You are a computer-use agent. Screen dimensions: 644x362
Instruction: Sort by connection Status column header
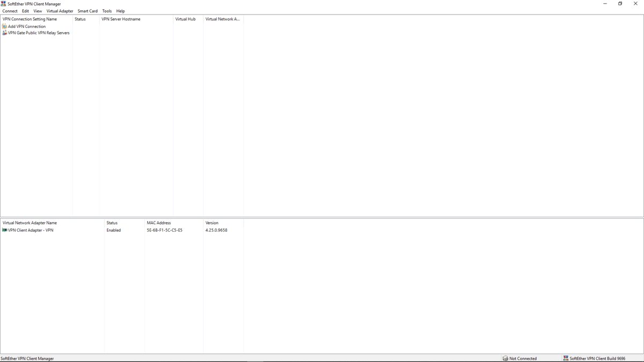point(86,19)
